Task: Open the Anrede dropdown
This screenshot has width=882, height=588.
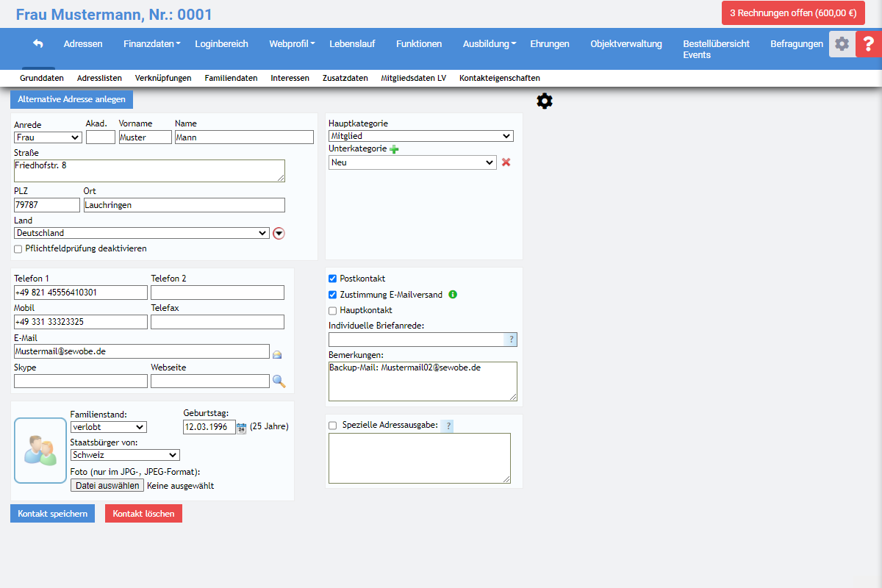Action: coord(48,137)
